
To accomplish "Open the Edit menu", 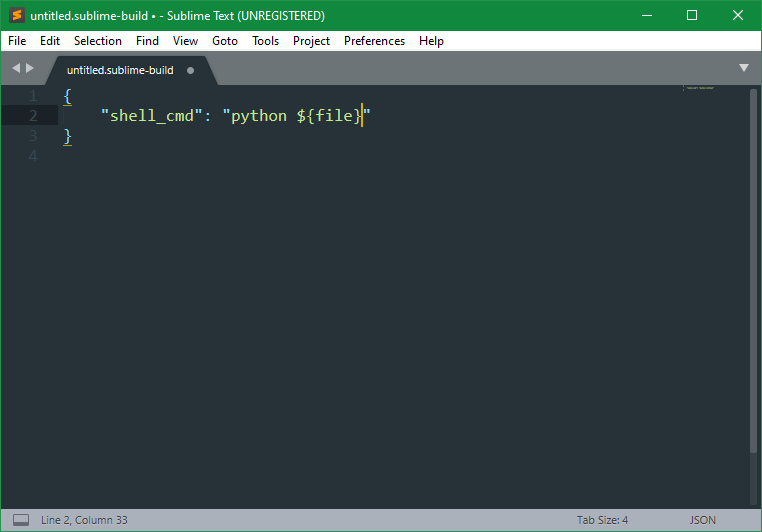I will tap(50, 41).
